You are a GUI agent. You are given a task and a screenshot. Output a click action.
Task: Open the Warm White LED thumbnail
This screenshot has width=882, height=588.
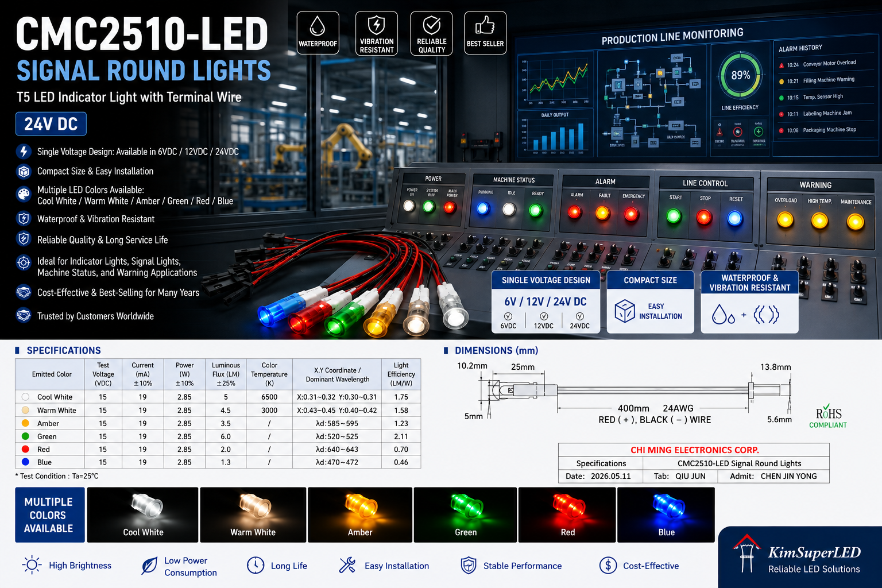[x=253, y=515]
